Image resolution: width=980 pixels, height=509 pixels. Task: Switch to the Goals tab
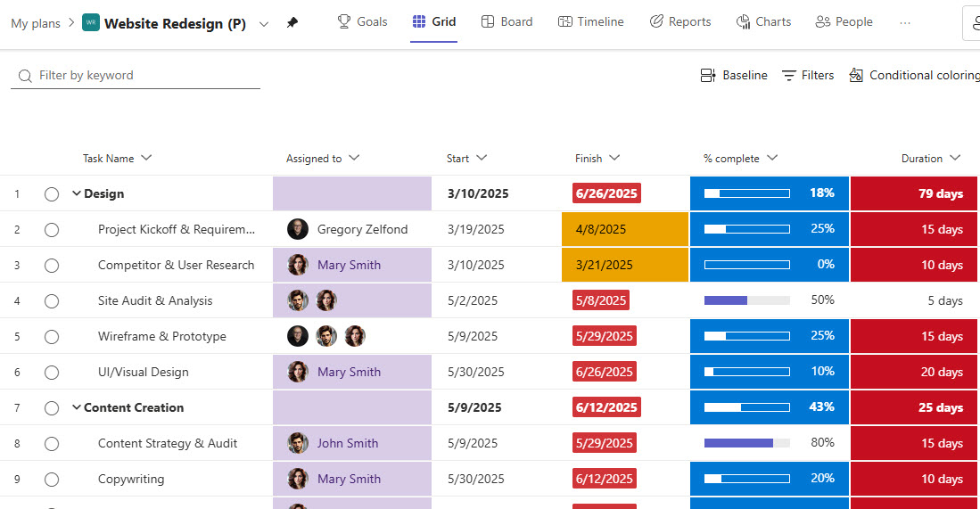[363, 22]
